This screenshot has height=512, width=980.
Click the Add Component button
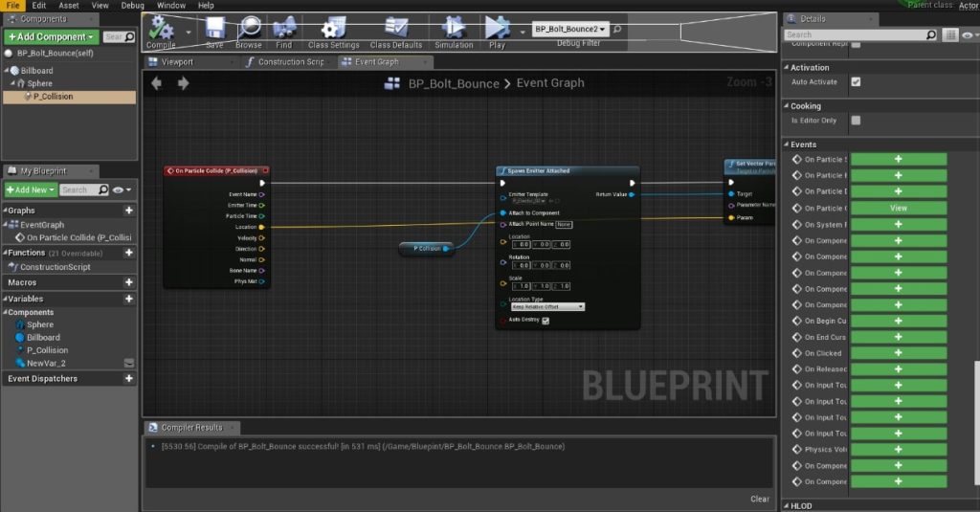pos(52,37)
